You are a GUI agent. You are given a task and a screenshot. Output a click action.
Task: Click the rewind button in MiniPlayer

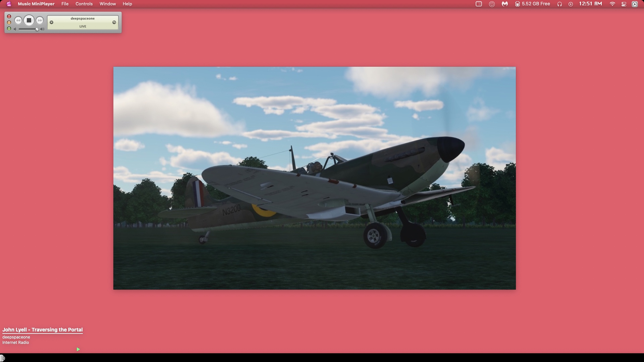[18, 20]
